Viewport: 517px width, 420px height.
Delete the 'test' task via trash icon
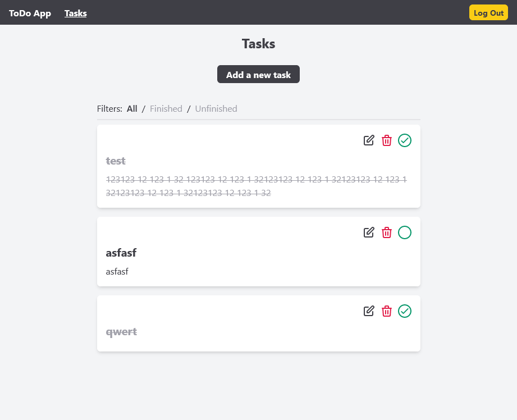pos(387,140)
